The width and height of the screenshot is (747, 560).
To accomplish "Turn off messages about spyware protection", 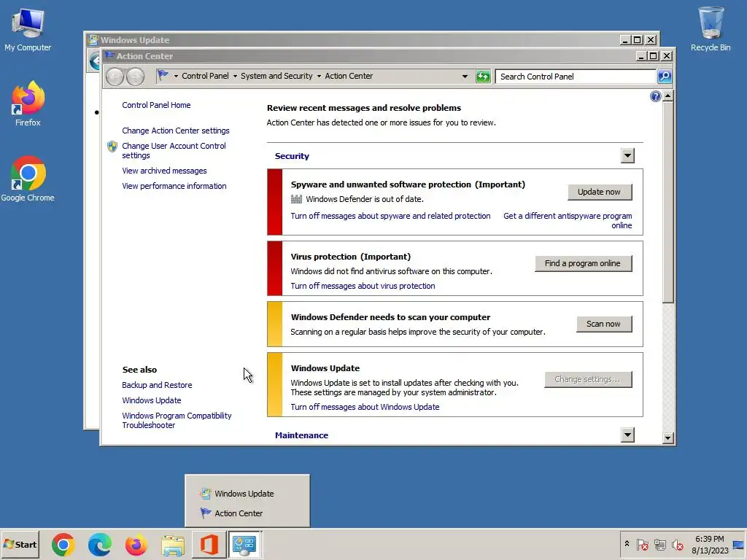I will pyautogui.click(x=391, y=216).
